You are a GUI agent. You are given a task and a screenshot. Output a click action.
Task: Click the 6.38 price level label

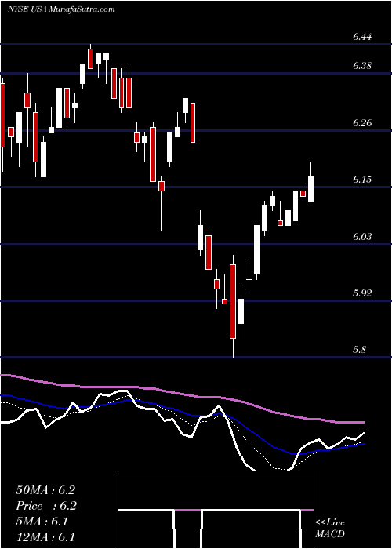click(x=362, y=65)
